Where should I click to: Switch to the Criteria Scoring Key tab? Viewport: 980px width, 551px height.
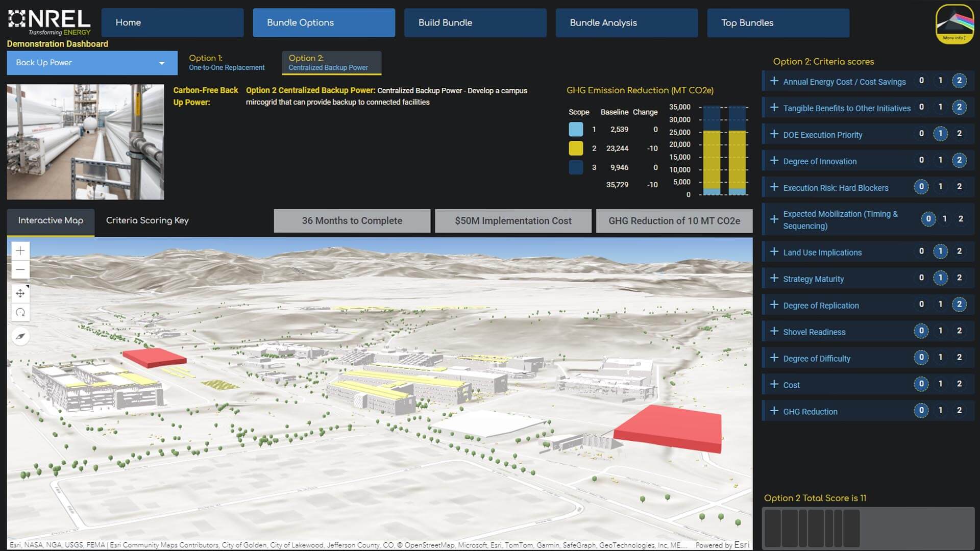pyautogui.click(x=146, y=220)
